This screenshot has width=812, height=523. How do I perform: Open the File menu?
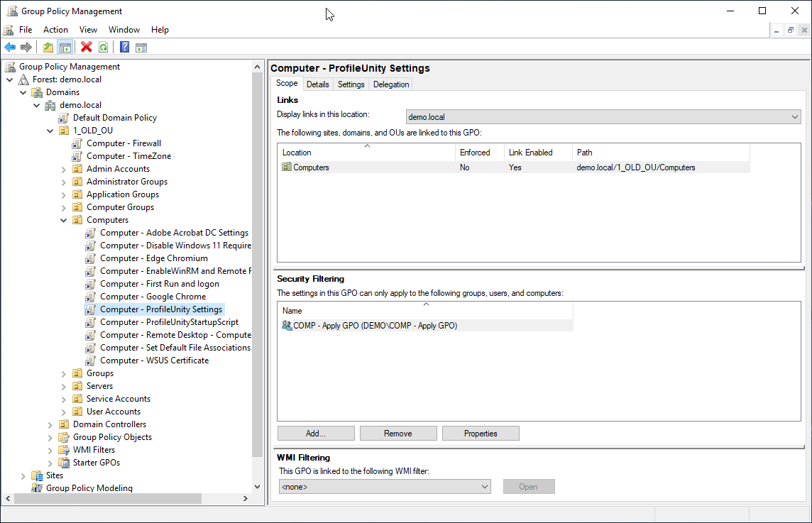click(26, 30)
